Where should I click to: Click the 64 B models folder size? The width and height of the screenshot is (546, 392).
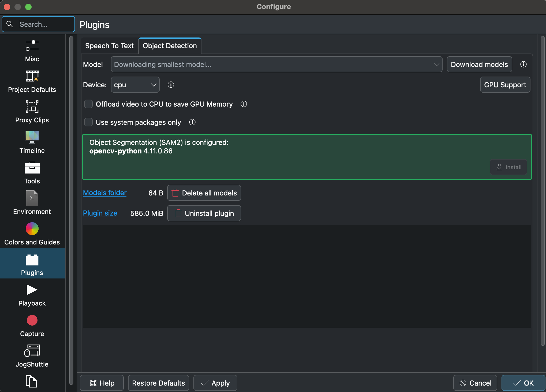coord(156,193)
